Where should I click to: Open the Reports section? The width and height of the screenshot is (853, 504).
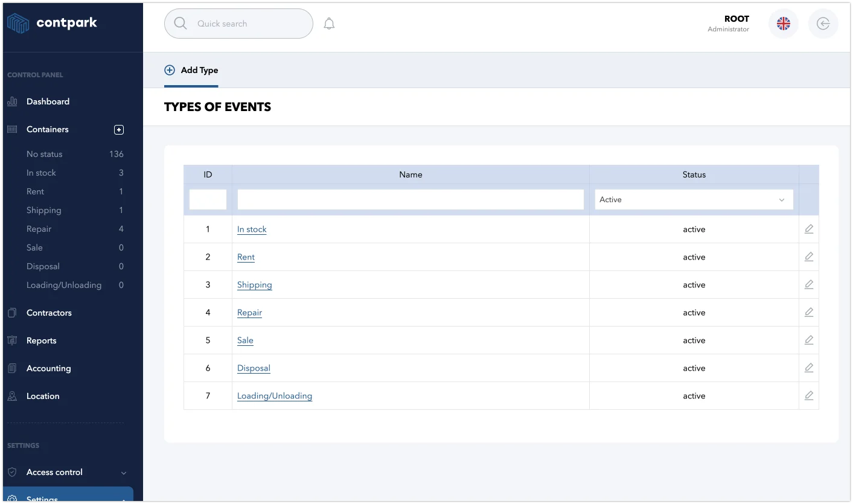pos(41,340)
